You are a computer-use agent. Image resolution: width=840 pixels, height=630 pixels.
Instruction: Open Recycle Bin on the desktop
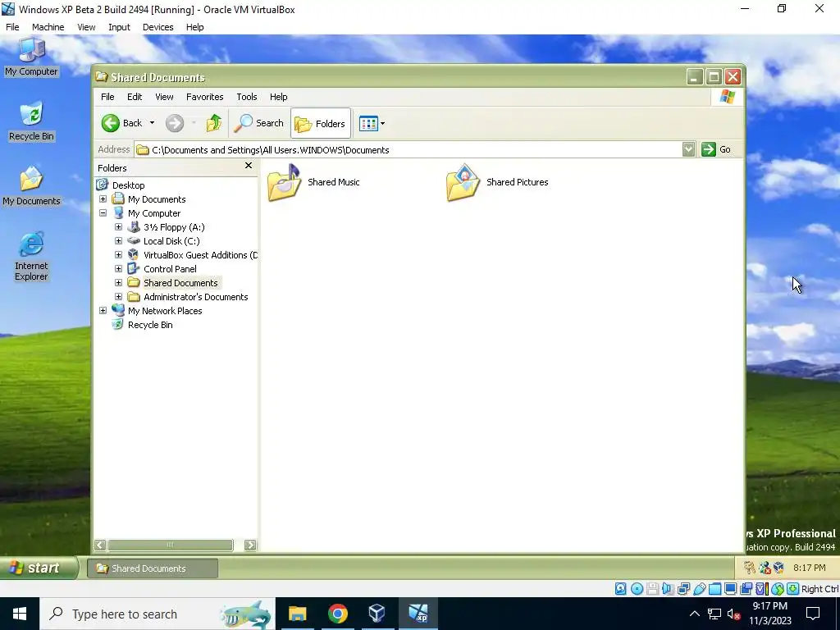[x=31, y=121]
